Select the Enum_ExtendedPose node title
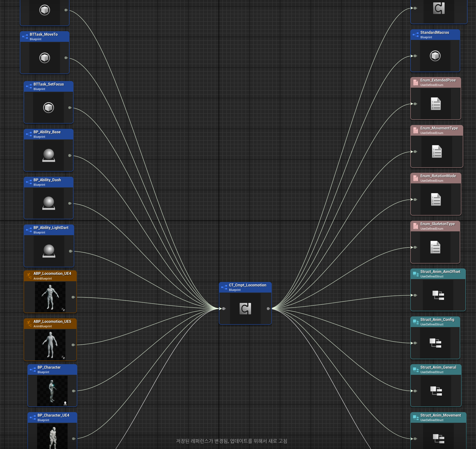The height and width of the screenshot is (449, 476). click(x=438, y=80)
